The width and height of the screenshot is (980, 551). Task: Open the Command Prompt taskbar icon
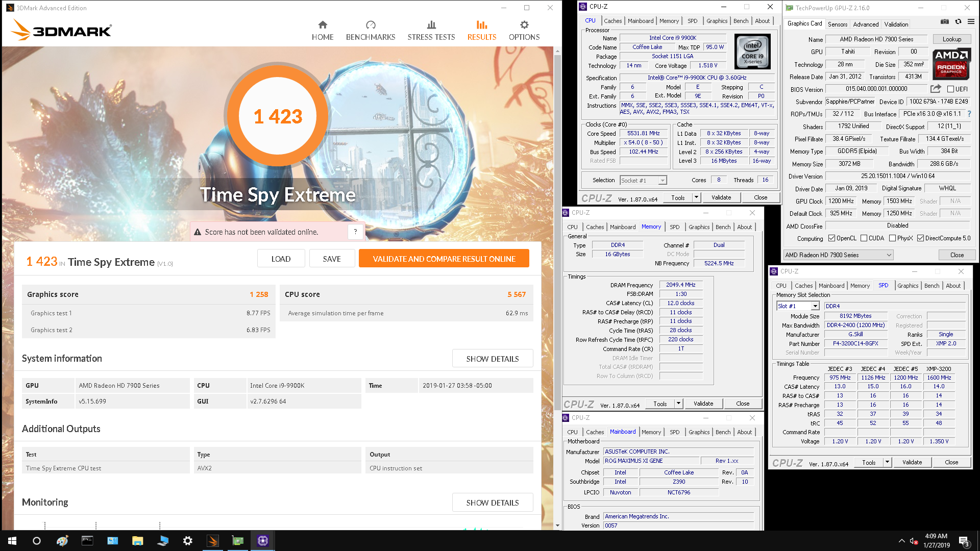[88, 541]
